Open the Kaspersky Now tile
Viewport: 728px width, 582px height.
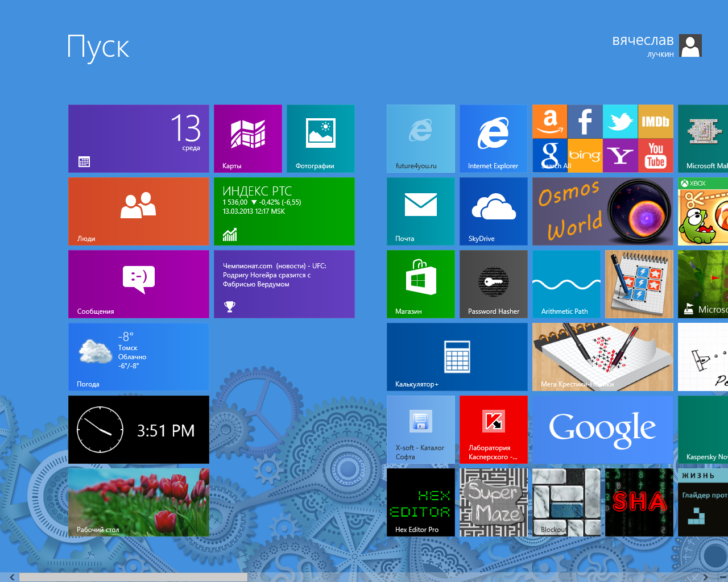coord(703,430)
